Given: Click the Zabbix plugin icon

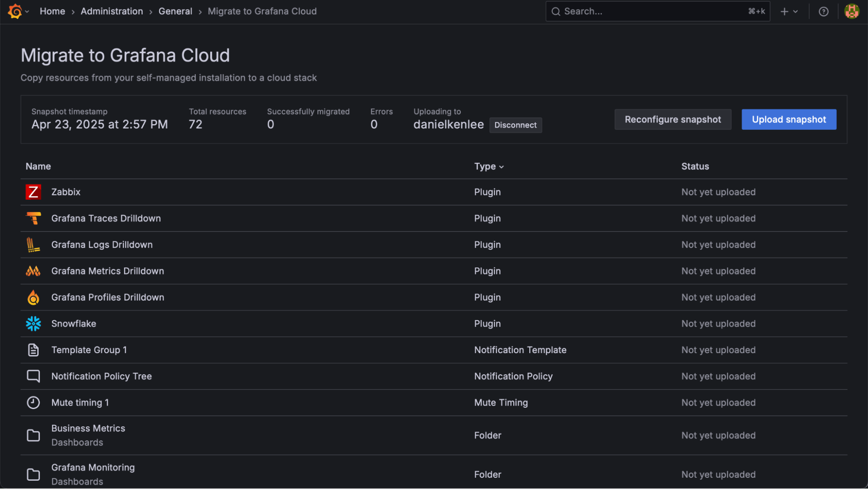Looking at the screenshot, I should point(33,192).
